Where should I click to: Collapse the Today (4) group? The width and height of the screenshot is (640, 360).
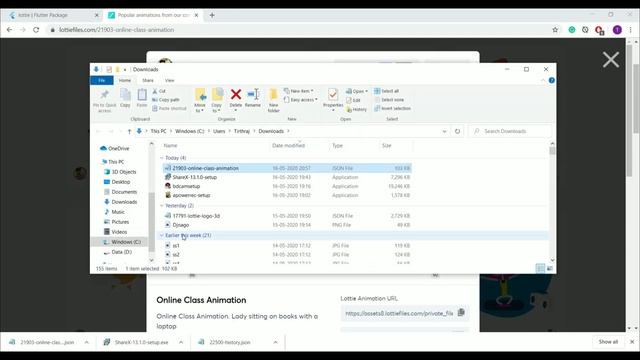point(162,158)
